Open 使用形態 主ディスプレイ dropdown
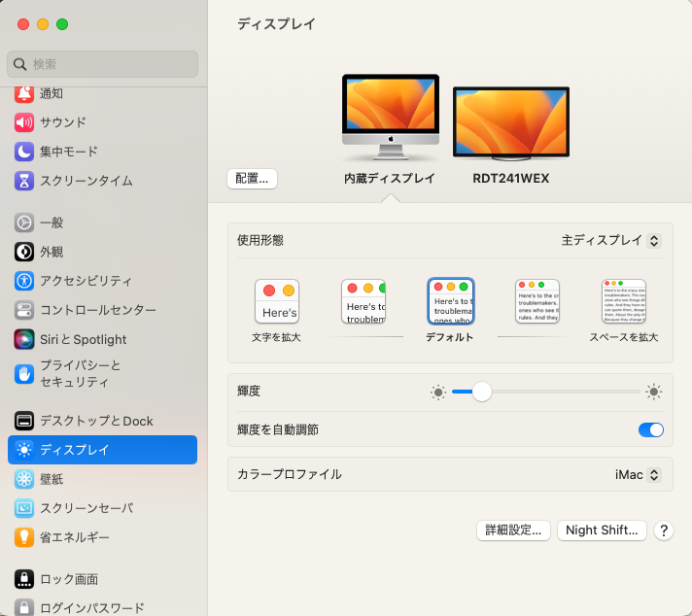The image size is (692, 616). tap(611, 240)
